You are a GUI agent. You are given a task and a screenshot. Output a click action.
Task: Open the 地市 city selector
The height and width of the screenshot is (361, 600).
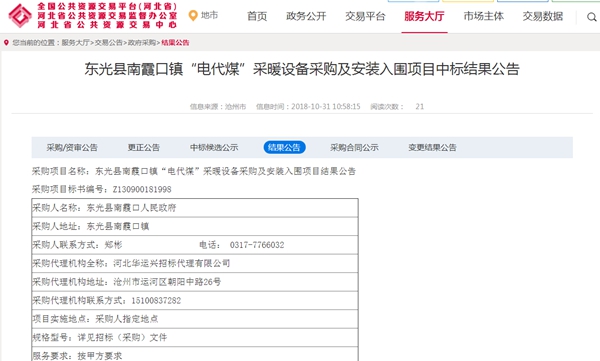pyautogui.click(x=209, y=15)
